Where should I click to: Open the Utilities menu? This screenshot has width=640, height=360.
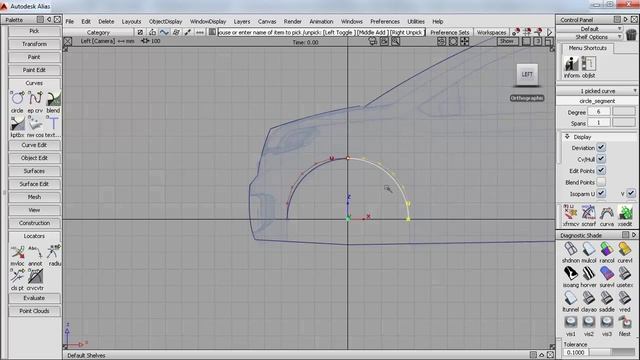click(x=416, y=21)
